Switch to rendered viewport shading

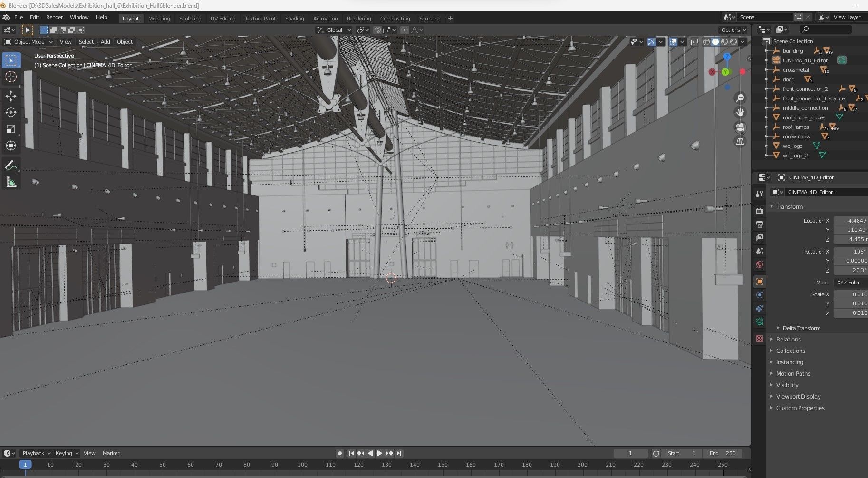[x=733, y=42]
